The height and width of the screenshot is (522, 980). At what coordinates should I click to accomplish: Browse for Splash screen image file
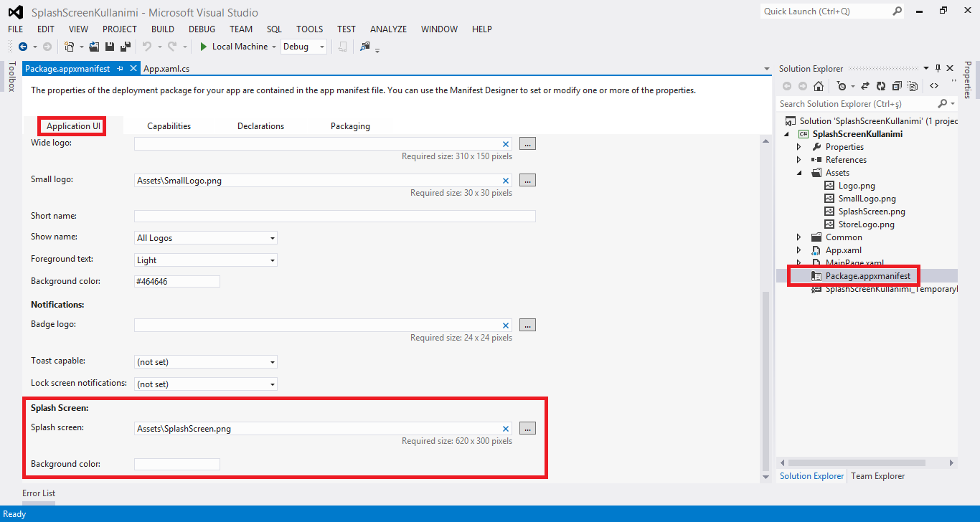[527, 429]
